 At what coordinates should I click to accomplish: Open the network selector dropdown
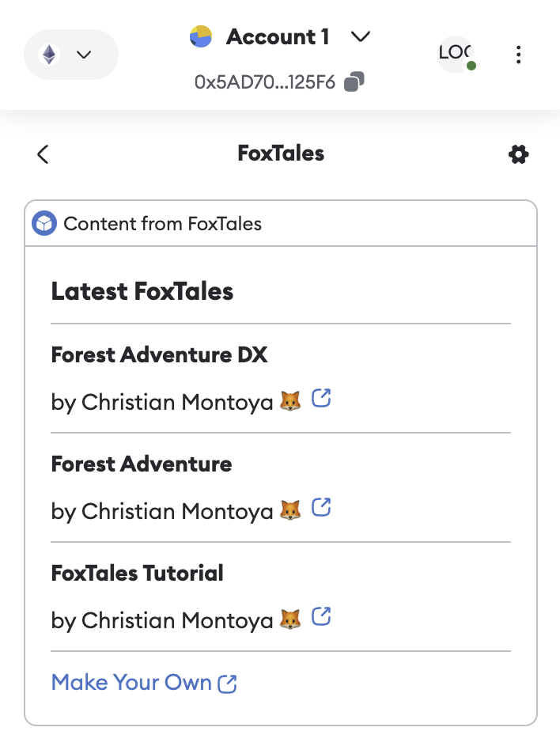click(70, 54)
